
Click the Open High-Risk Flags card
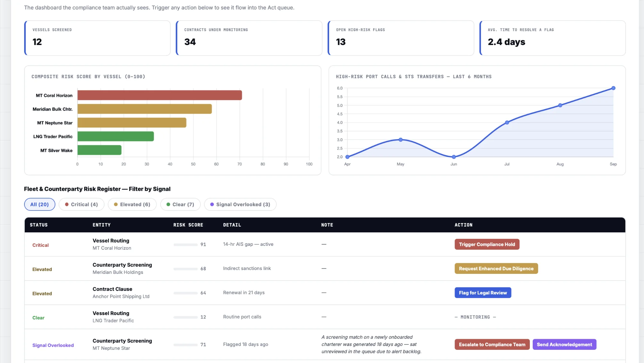coord(401,38)
